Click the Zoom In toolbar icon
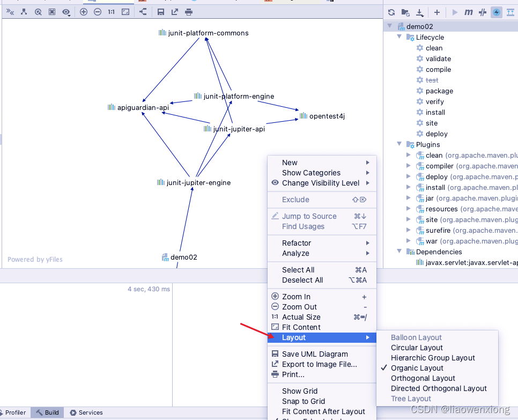518x420 pixels. click(84, 12)
